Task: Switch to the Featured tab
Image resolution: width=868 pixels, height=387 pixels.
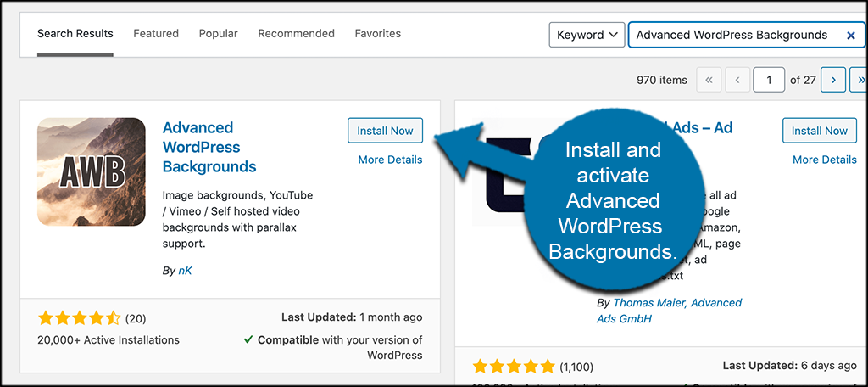Action: tap(156, 34)
